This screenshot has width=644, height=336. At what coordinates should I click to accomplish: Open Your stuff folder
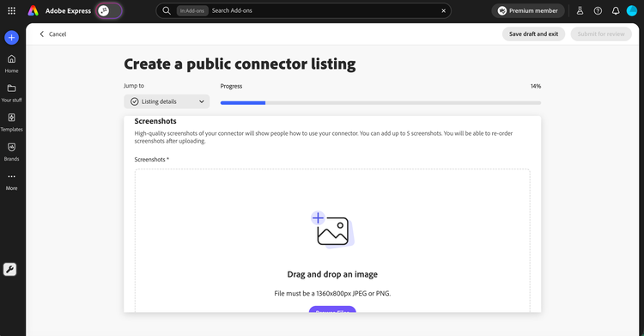tap(11, 93)
